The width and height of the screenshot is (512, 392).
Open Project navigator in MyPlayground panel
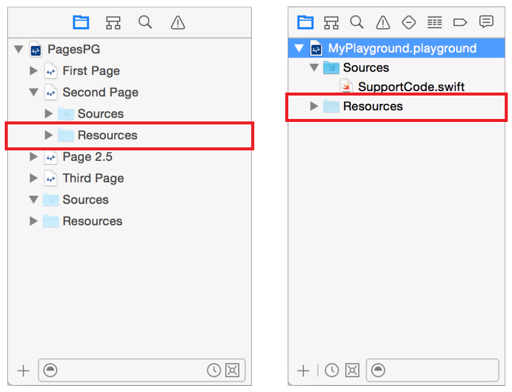(x=305, y=22)
